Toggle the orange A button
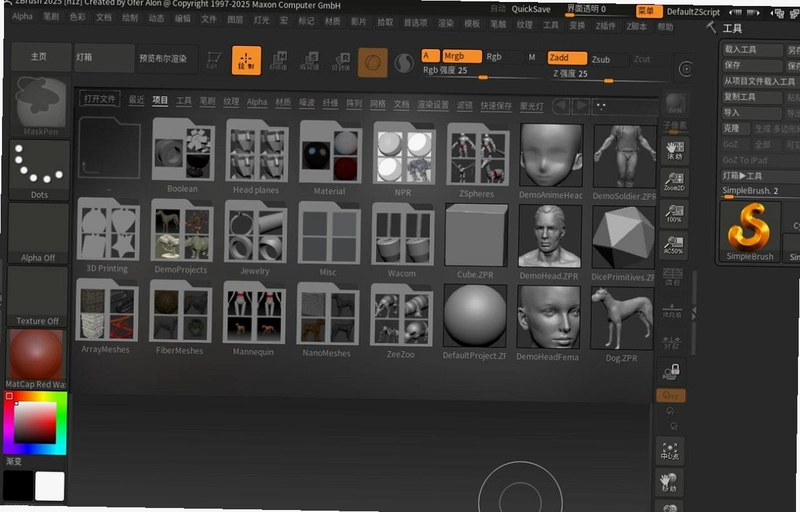The height and width of the screenshot is (512, 800). click(x=430, y=55)
